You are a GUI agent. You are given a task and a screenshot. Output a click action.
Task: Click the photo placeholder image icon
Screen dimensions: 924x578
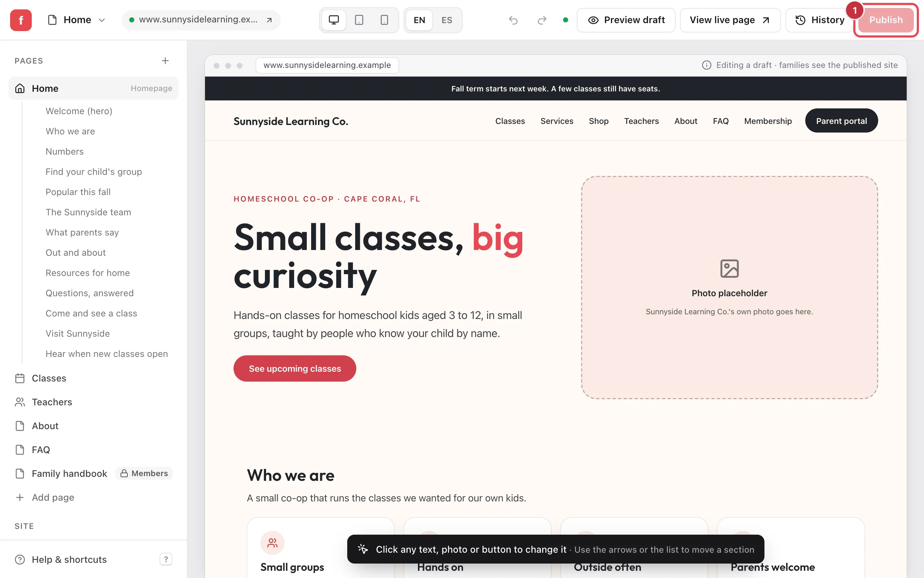tap(729, 268)
